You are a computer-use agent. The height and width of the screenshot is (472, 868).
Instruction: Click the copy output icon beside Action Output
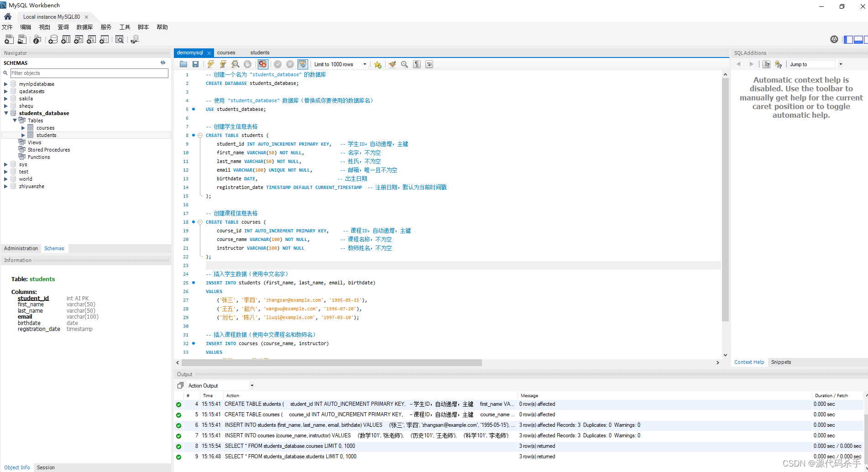tap(180, 385)
